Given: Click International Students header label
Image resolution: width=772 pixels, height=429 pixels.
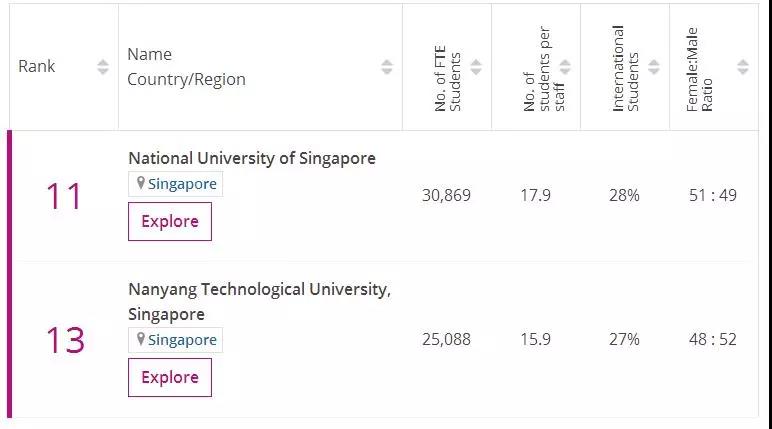Looking at the screenshot, I should point(624,67).
